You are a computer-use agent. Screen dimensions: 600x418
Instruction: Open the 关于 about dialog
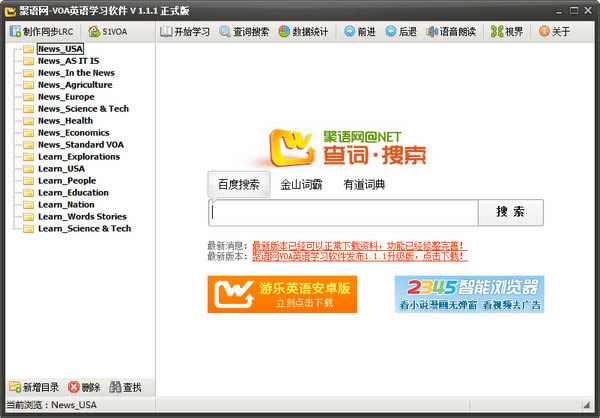[x=554, y=31]
